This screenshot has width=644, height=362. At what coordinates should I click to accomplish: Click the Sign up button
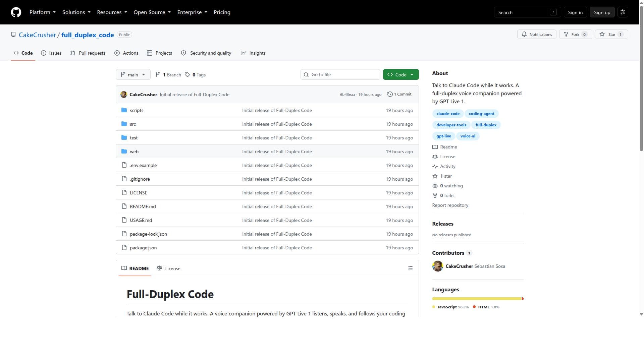[602, 12]
